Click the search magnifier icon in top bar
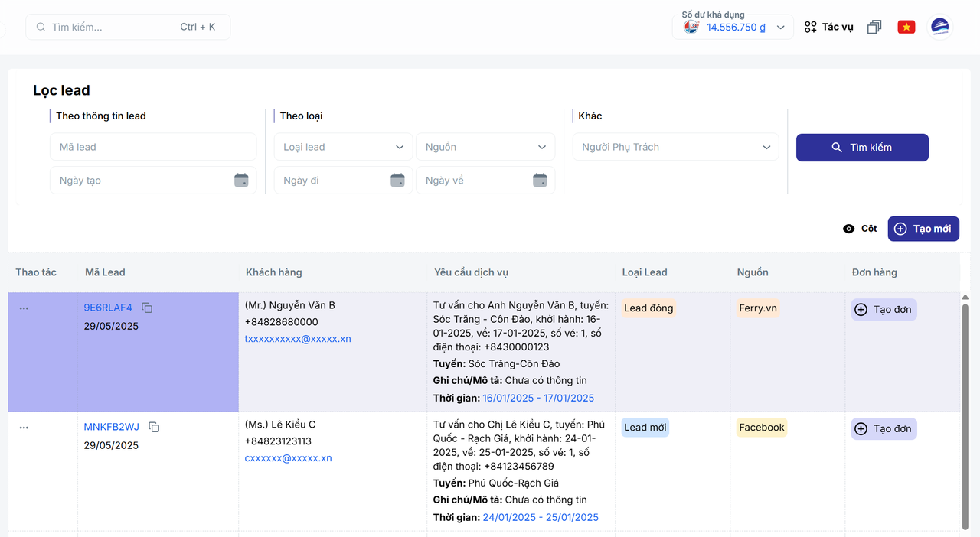Screen dimensions: 980x537 click(x=41, y=28)
